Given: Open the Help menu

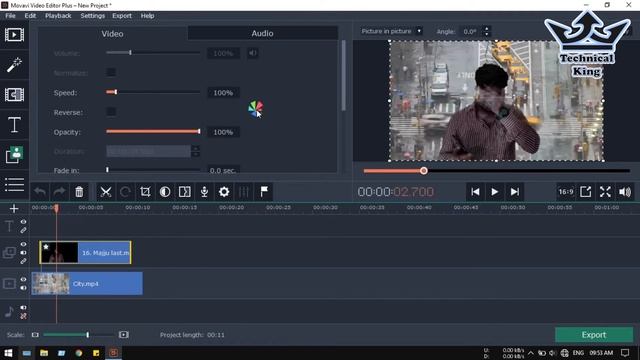Looking at the screenshot, I should click(147, 16).
